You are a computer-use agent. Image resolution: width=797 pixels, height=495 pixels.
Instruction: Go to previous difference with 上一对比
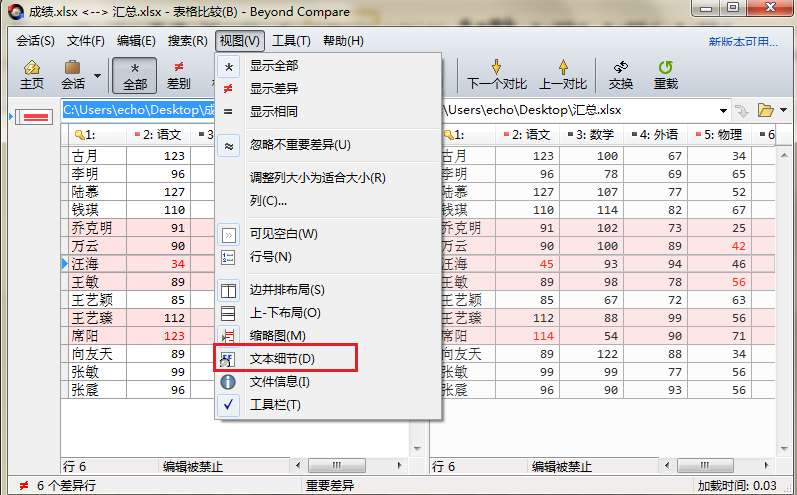(563, 75)
